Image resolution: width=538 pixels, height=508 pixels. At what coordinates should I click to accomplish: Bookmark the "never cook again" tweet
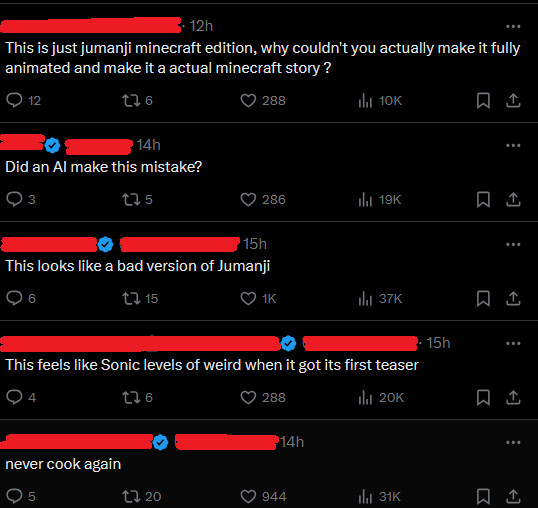pyautogui.click(x=483, y=496)
